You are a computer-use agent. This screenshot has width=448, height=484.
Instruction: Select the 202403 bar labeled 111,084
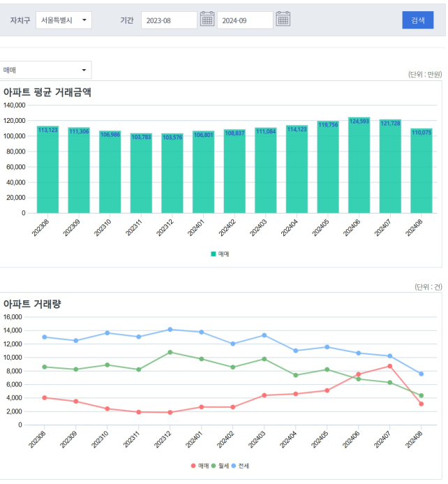[x=266, y=170]
